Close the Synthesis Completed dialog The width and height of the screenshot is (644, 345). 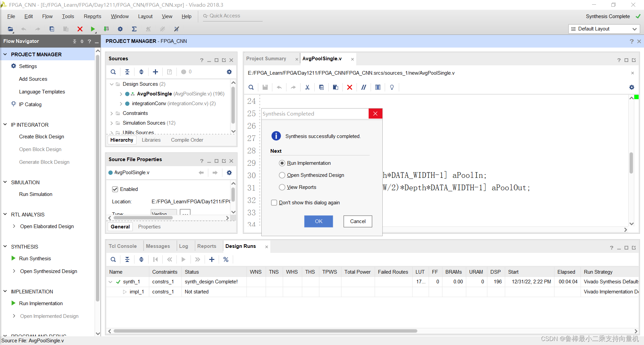pos(375,114)
